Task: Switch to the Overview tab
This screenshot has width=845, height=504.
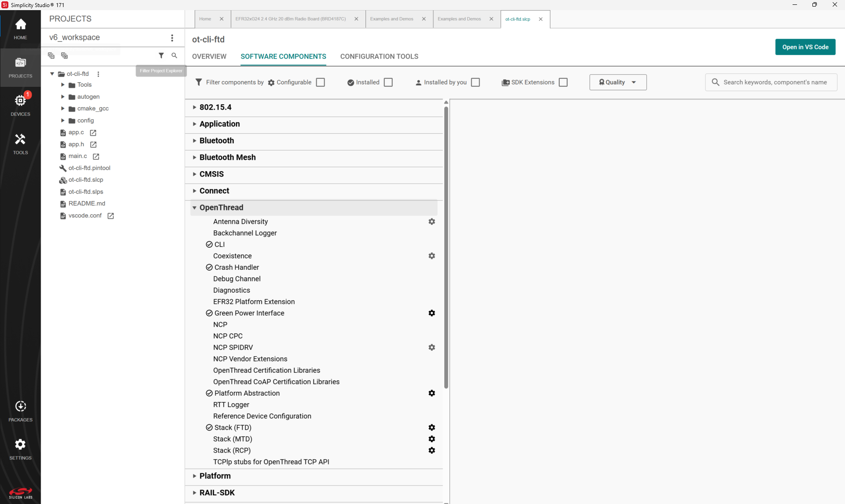Action: [209, 56]
